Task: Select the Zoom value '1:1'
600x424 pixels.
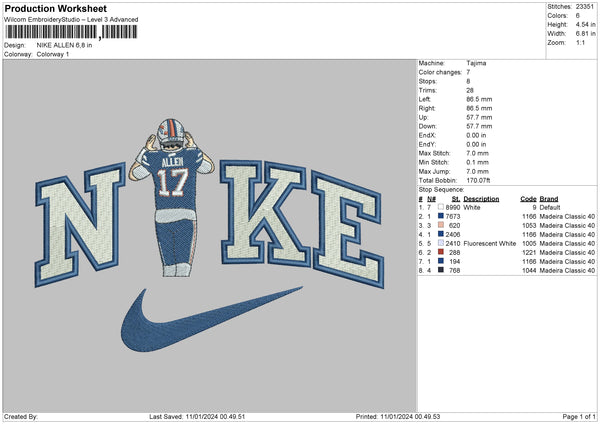Action: pyautogui.click(x=580, y=42)
